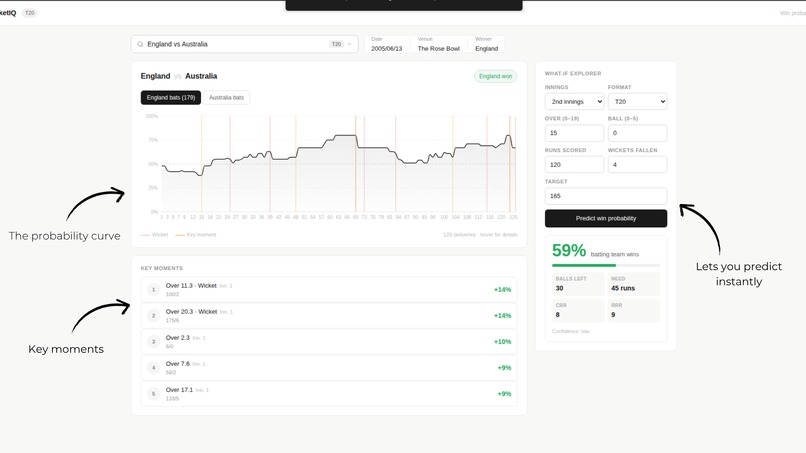Click the date value 2005/06/13
This screenshot has height=453, width=806.
[387, 48]
